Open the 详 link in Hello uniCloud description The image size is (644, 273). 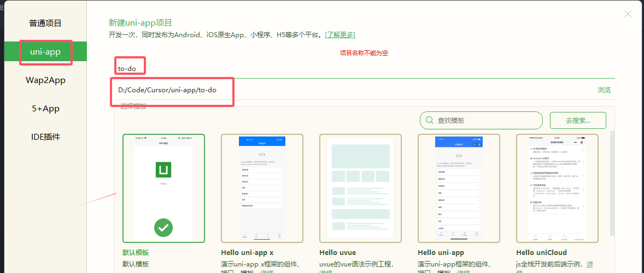coord(590,264)
